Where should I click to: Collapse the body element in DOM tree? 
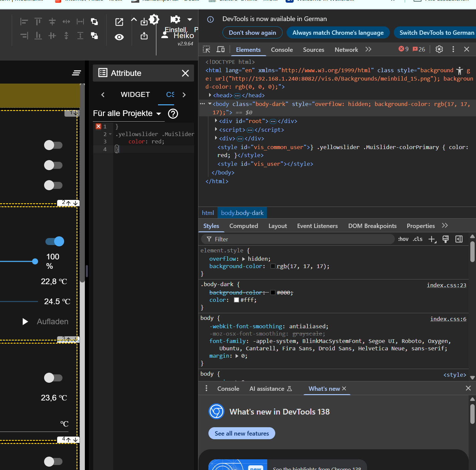pyautogui.click(x=210, y=104)
